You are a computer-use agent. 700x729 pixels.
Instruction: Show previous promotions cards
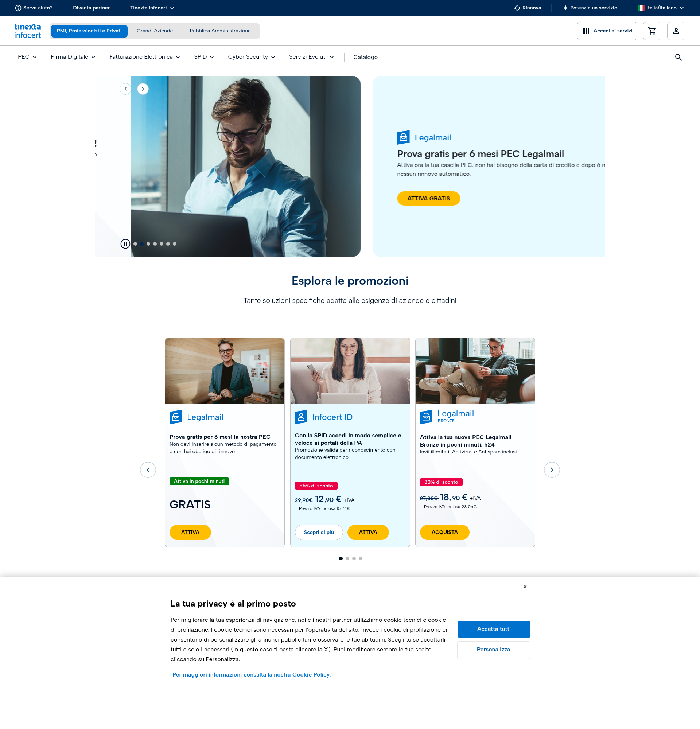coord(148,470)
